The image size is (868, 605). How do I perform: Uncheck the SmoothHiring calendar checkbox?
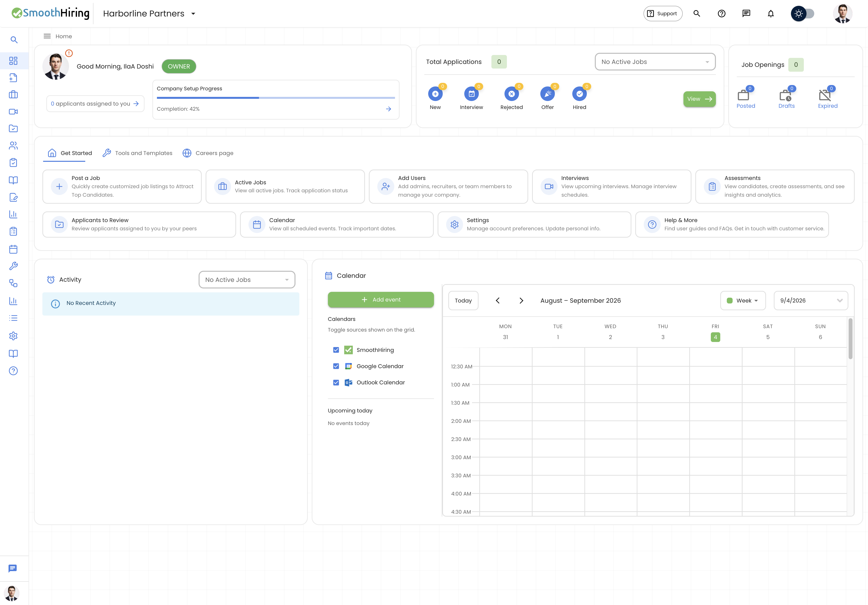[336, 350]
